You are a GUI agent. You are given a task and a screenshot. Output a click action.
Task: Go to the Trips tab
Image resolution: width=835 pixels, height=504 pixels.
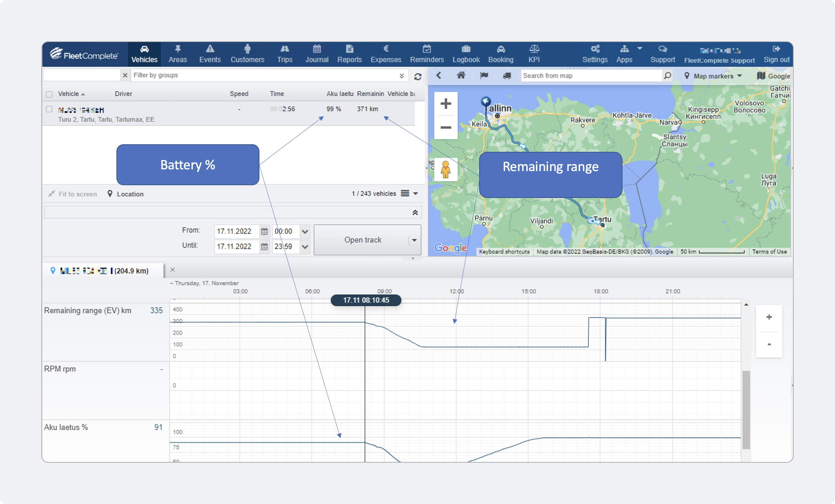[x=285, y=54]
